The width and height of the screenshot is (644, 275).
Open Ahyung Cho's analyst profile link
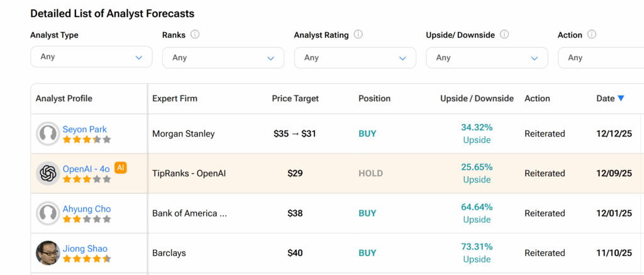[87, 209]
